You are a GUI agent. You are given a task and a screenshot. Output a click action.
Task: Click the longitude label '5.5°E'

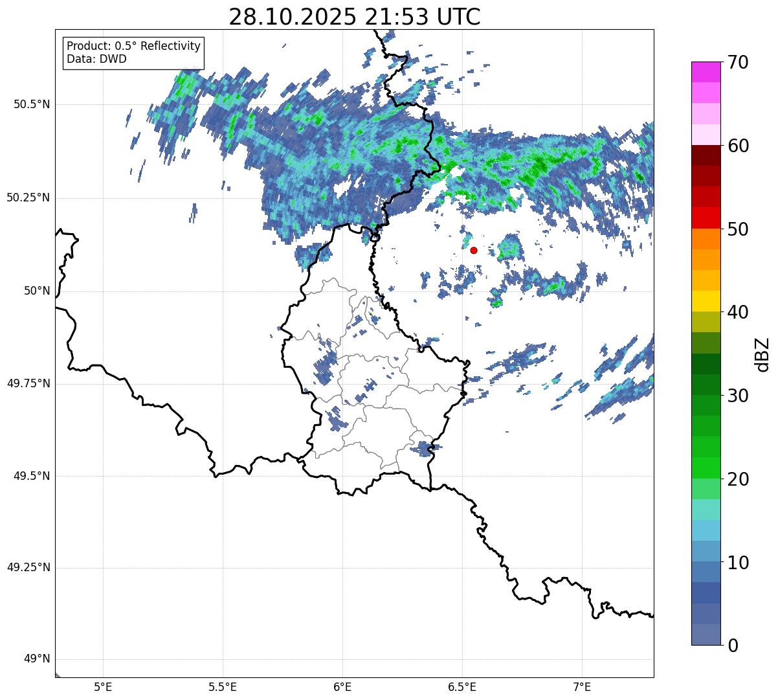pyautogui.click(x=223, y=687)
